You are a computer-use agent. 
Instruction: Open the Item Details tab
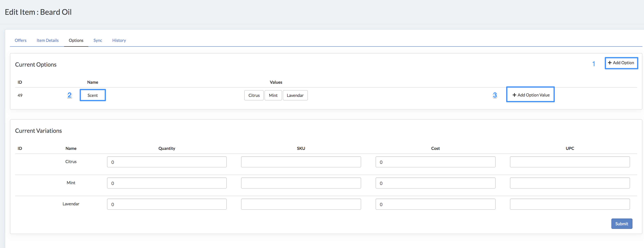click(x=48, y=40)
